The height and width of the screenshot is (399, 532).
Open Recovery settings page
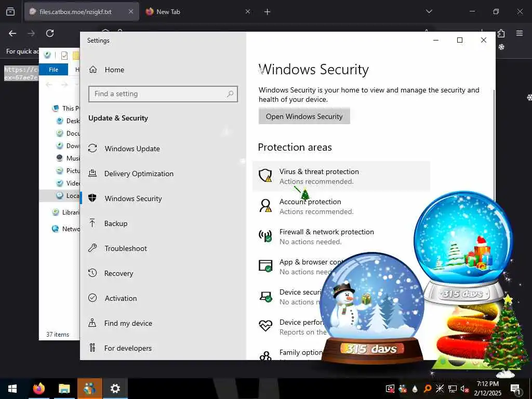(110, 273)
